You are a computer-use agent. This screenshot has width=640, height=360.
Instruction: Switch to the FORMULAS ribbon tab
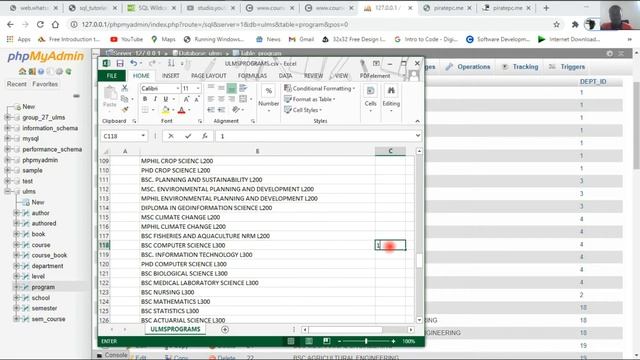(x=252, y=76)
